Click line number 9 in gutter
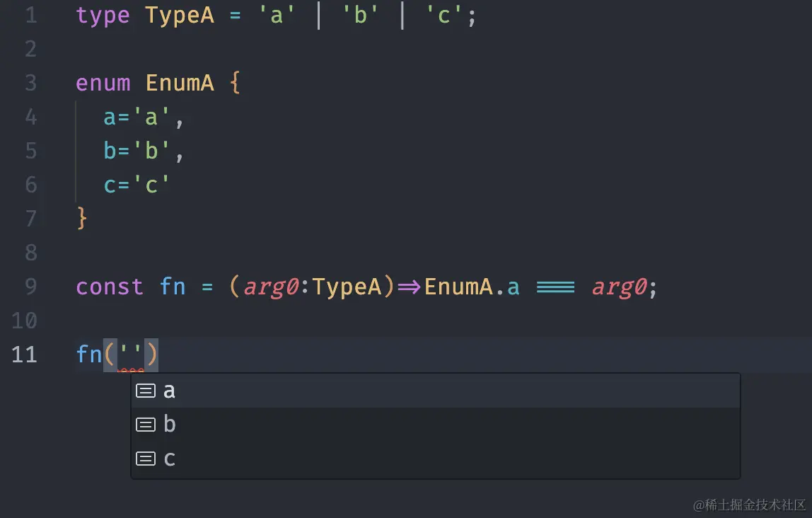Image resolution: width=812 pixels, height=518 pixels. point(31,287)
